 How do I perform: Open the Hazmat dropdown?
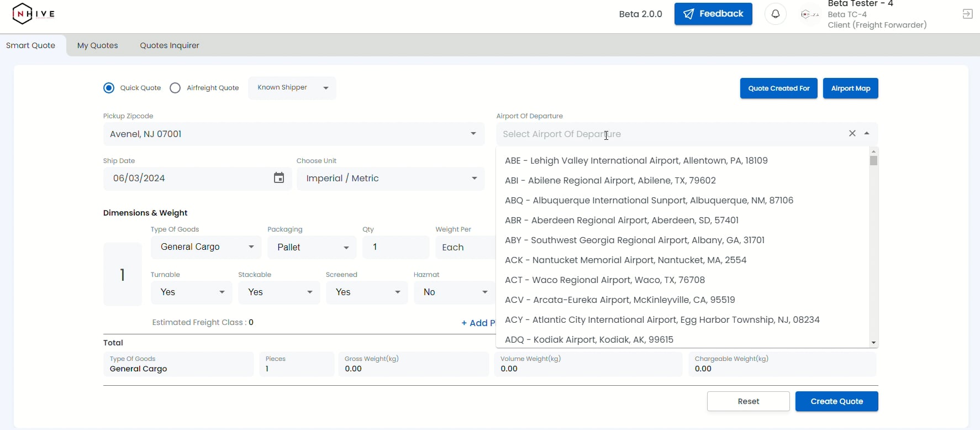(x=454, y=292)
